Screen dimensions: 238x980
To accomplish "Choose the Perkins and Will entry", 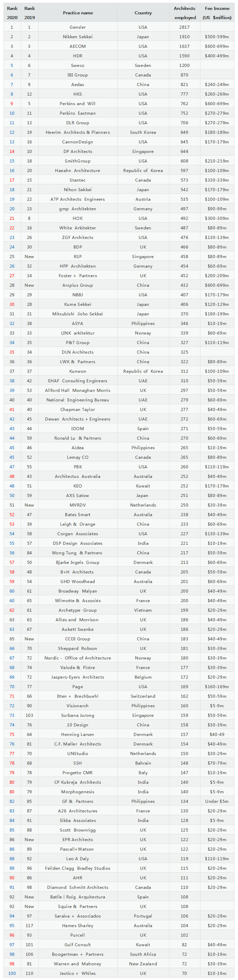I will click(x=78, y=103).
